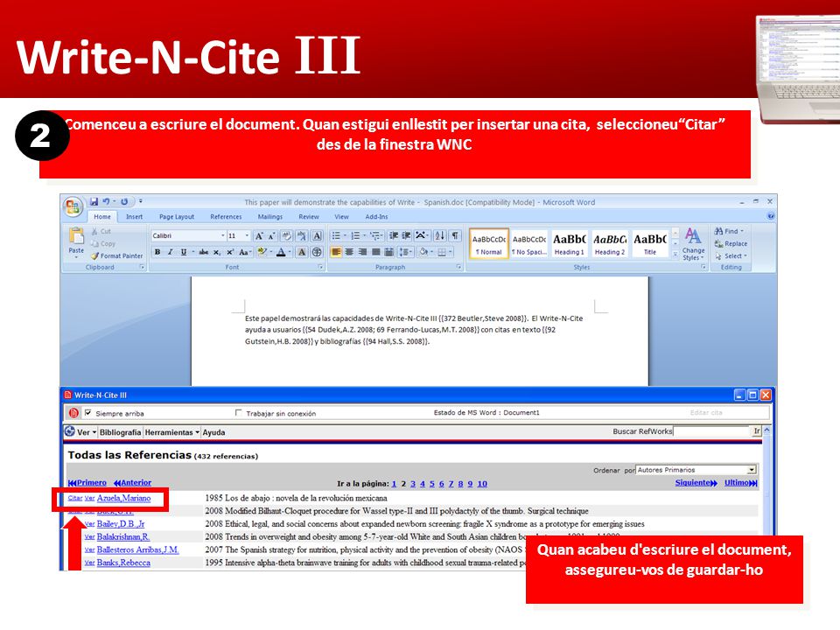Screen dimensions: 840x630
Task: Click Citar for Azuela, Mariano
Action: (x=75, y=498)
